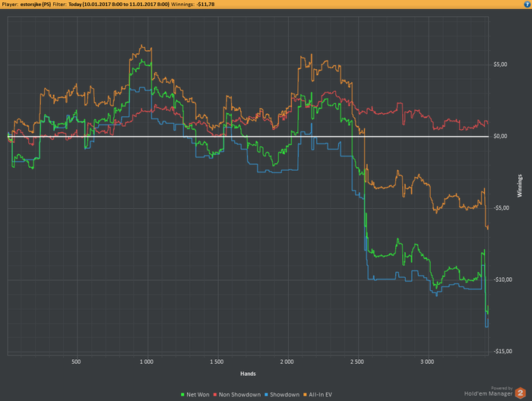Click the $5,00 y-axis label
This screenshot has width=532, height=401.
point(500,65)
